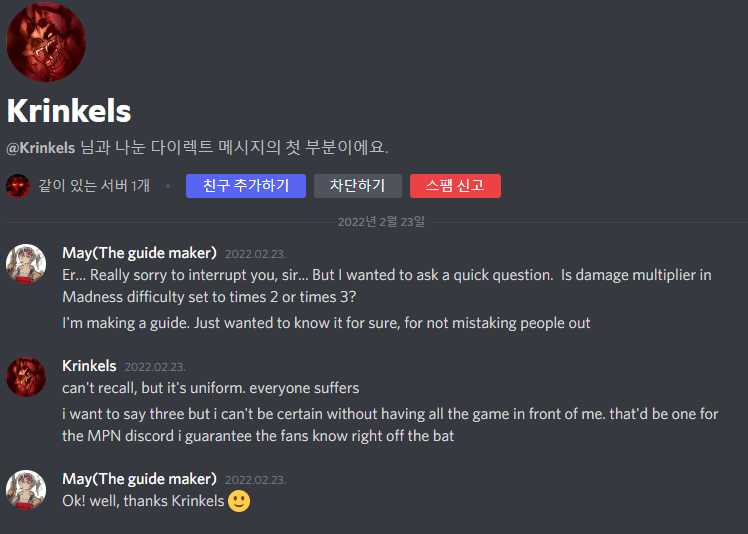Image resolution: width=748 pixels, height=534 pixels.
Task: Click the timestamp on May's thanks message
Action: click(x=255, y=480)
